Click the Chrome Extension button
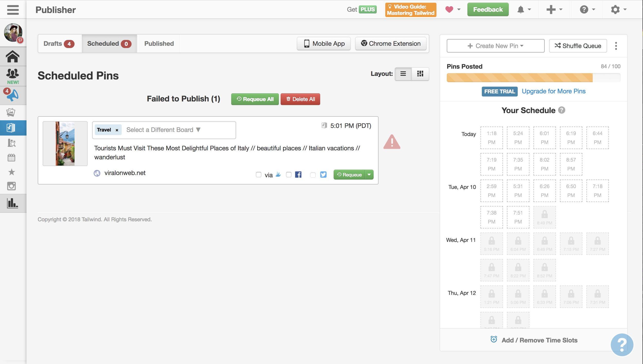Image resolution: width=643 pixels, height=364 pixels. pyautogui.click(x=391, y=44)
